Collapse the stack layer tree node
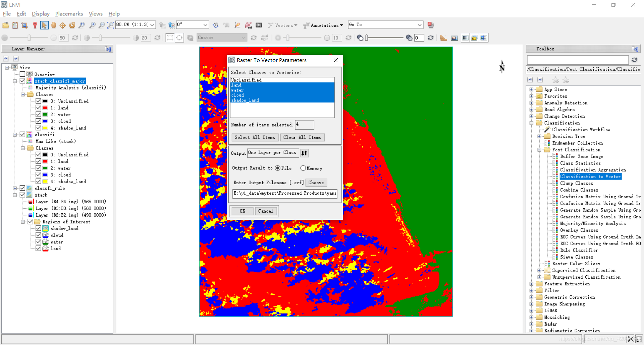This screenshot has height=345, width=644. (x=15, y=195)
